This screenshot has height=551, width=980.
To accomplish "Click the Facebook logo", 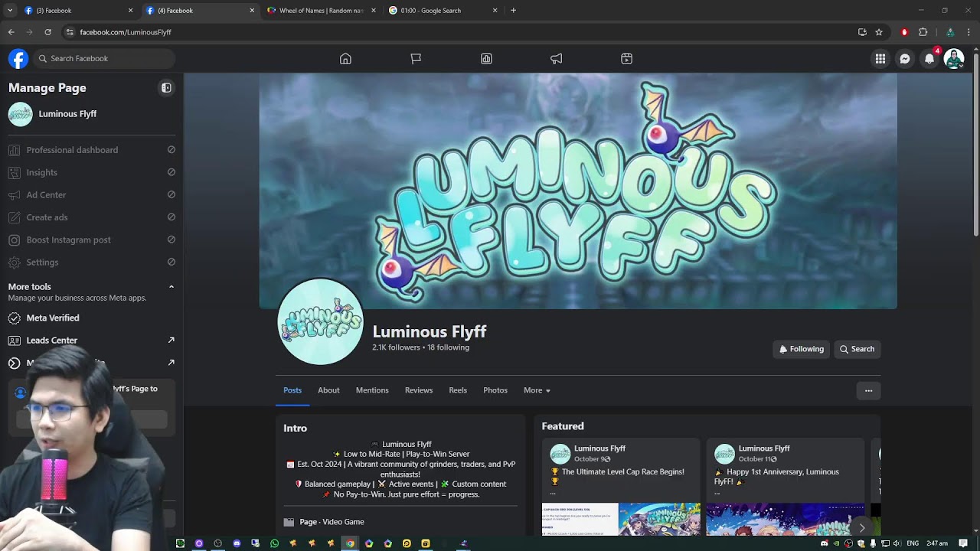I will 18,59.
